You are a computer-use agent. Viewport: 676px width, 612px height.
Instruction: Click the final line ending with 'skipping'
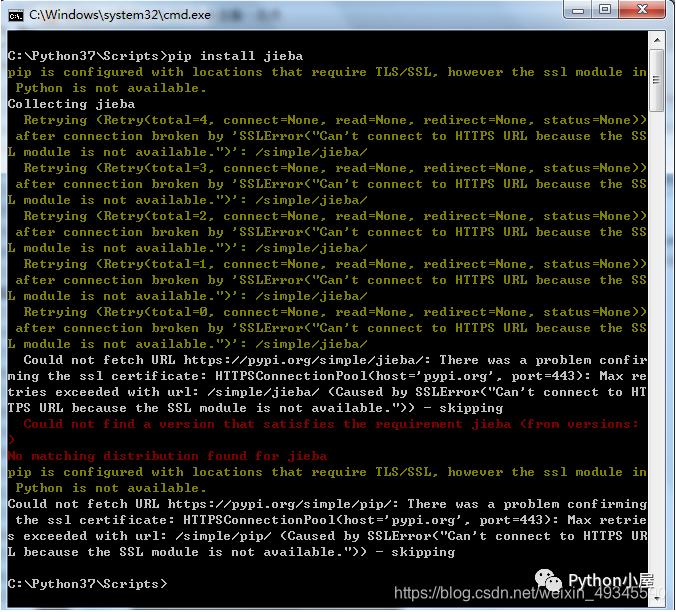tap(231, 552)
